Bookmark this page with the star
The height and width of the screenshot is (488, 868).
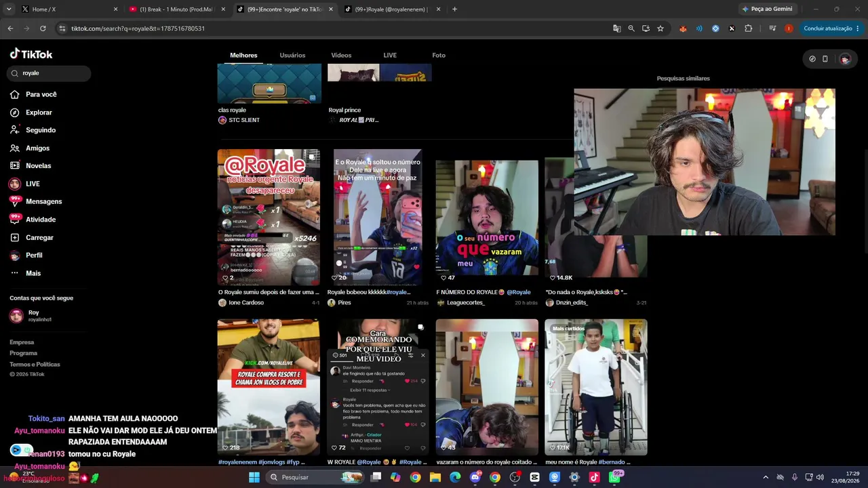tap(660, 28)
